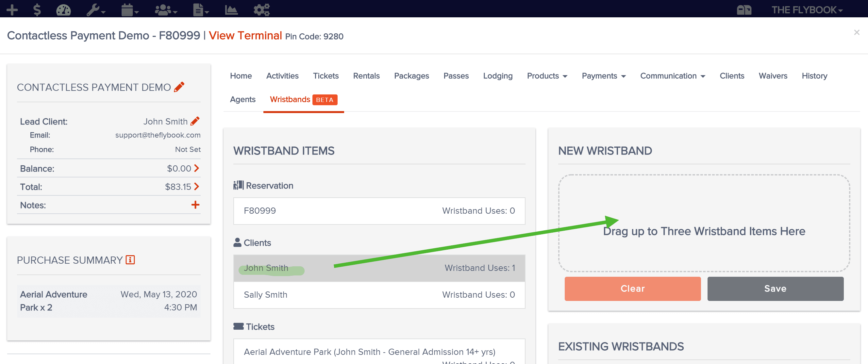The height and width of the screenshot is (364, 868).
Task: Open the Communication dropdown menu
Action: coord(672,76)
